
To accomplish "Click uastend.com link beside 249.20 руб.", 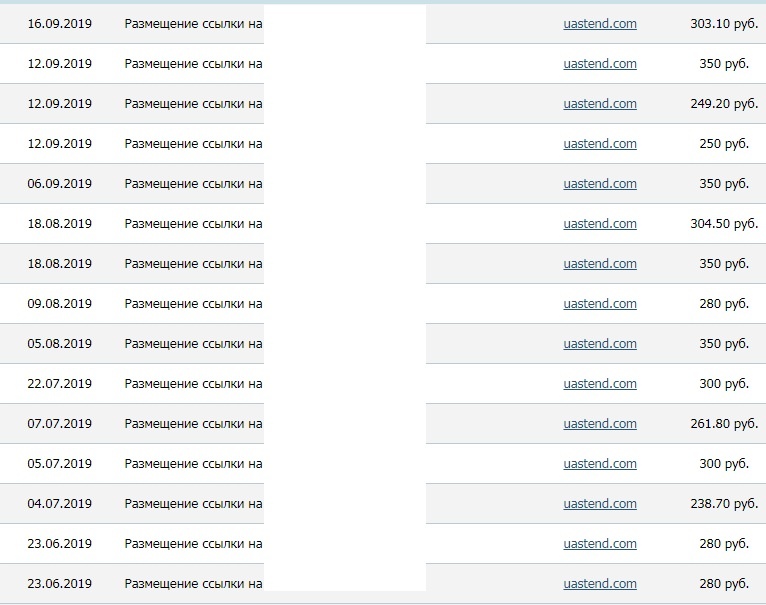I will pos(600,104).
